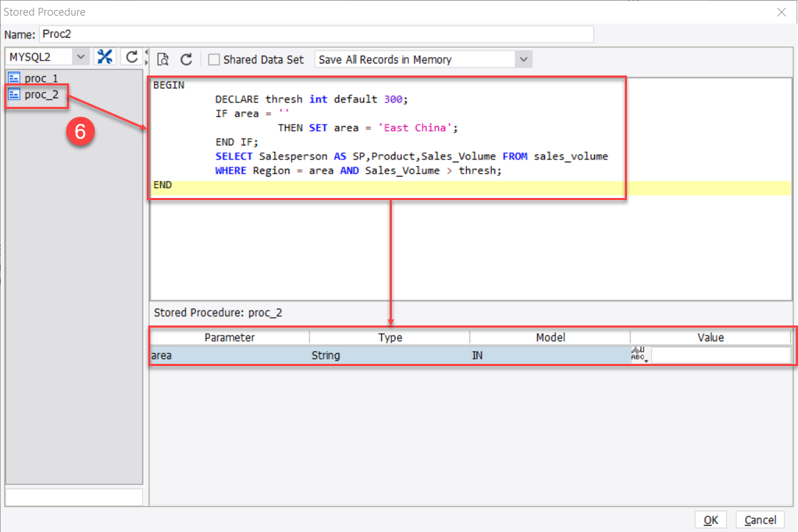Image resolution: width=798 pixels, height=532 pixels.
Task: Select the IN model cell of area parameter
Action: [549, 355]
